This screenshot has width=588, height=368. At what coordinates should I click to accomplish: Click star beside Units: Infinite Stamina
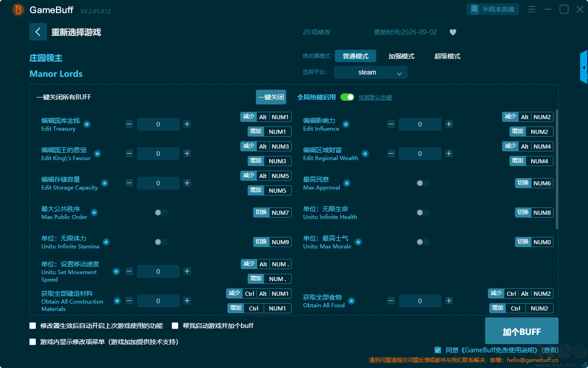106,242
